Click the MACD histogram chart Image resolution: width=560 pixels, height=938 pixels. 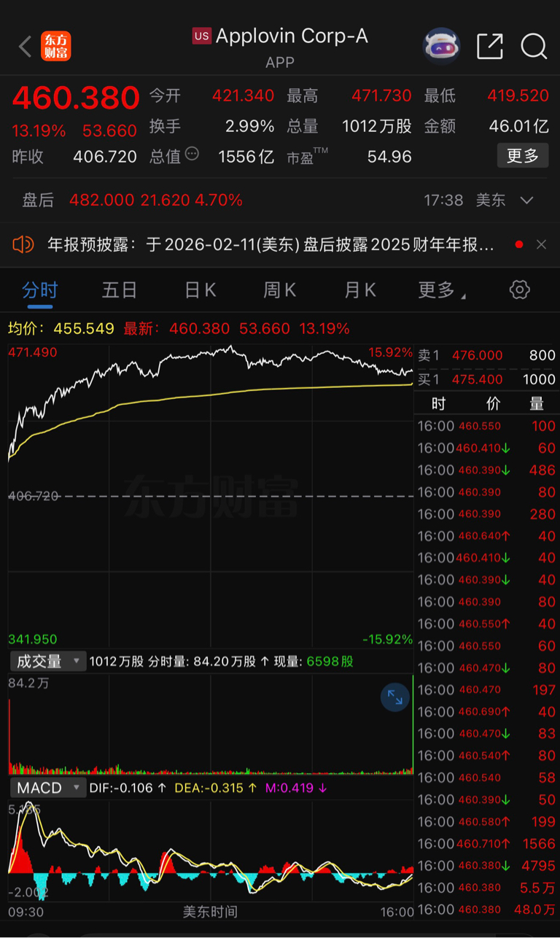pyautogui.click(x=210, y=851)
